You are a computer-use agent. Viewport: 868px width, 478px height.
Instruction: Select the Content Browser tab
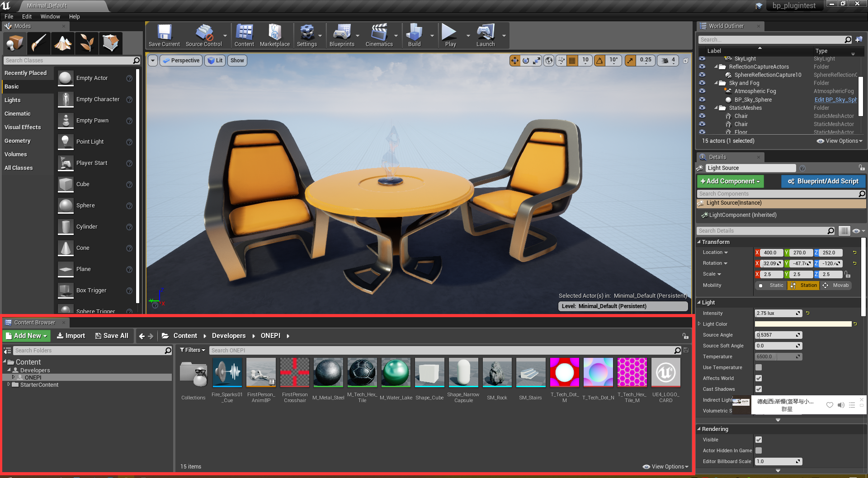pos(36,322)
